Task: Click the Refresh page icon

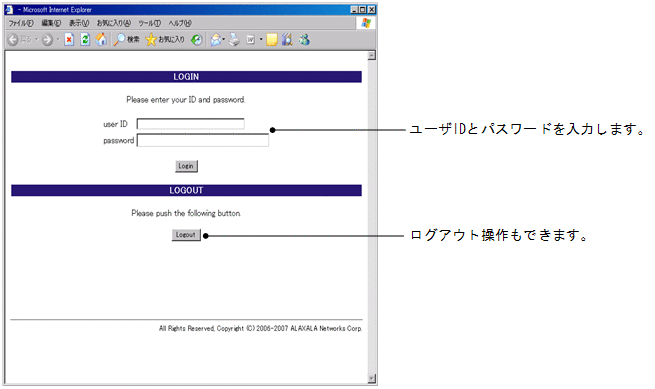Action: (x=85, y=40)
